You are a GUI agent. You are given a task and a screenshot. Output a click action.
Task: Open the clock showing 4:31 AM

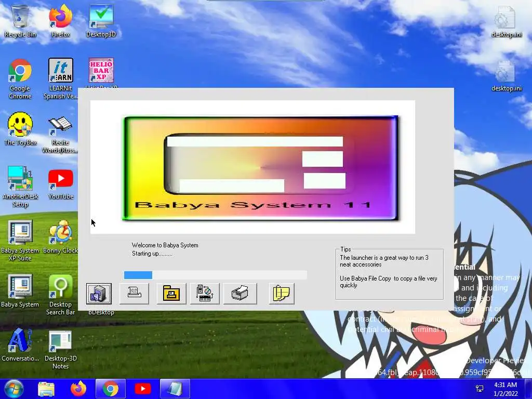point(506,389)
